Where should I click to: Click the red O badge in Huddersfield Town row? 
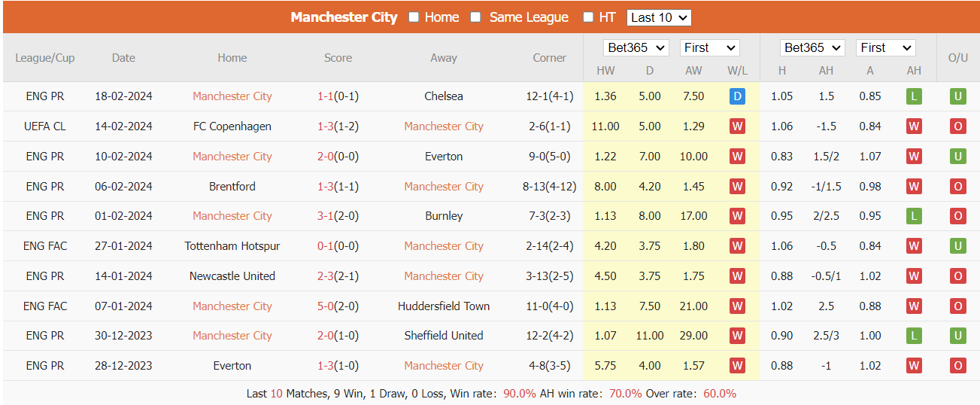coord(957,306)
